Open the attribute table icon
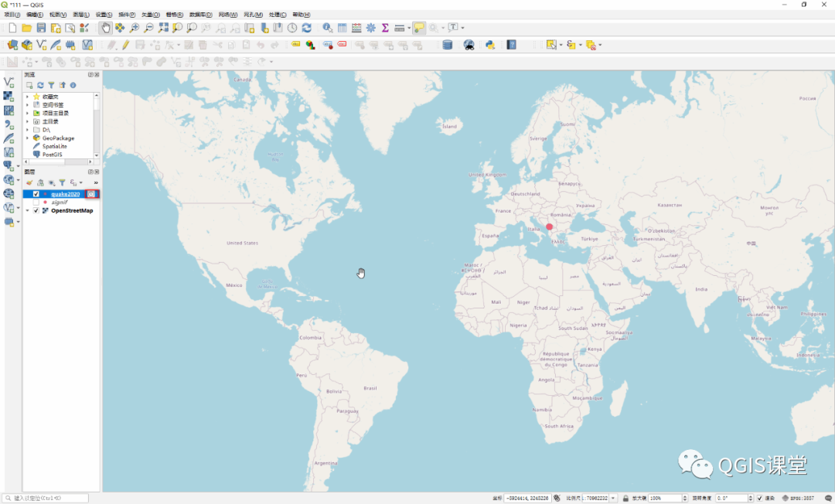 tap(342, 28)
